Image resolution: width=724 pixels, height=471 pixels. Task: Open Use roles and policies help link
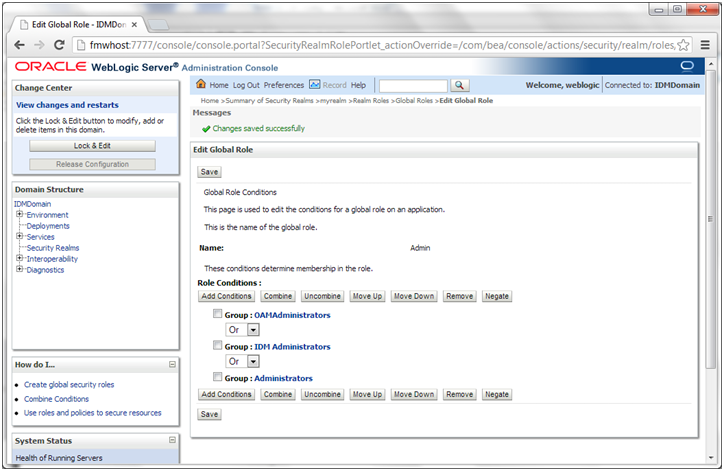93,413
